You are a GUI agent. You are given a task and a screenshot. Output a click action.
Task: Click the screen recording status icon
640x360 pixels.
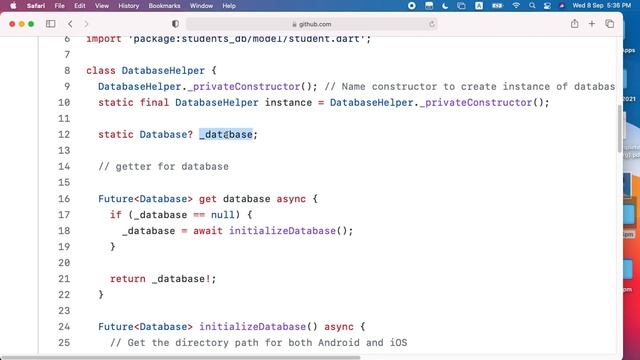[412, 6]
